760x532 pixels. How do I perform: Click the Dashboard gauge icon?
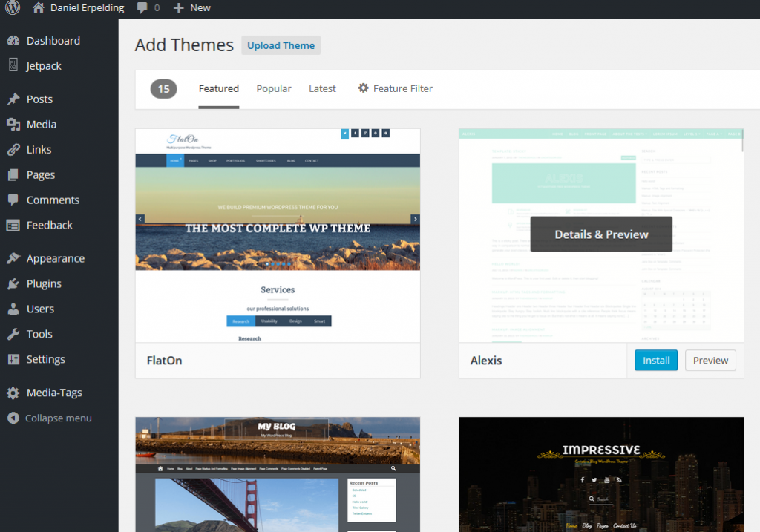point(13,41)
